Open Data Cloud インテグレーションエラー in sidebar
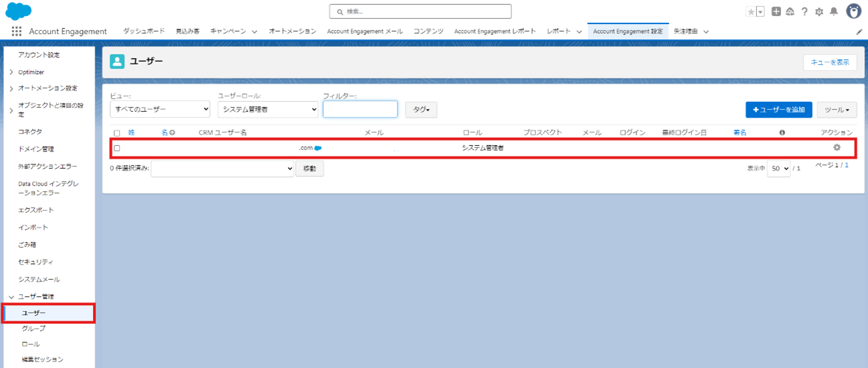Image resolution: width=868 pixels, height=368 pixels. coord(48,188)
